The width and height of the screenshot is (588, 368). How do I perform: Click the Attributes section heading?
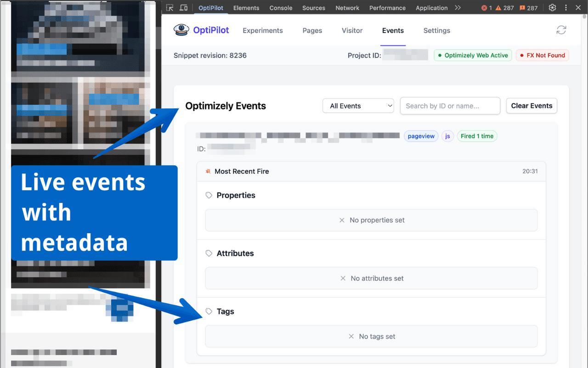(235, 253)
